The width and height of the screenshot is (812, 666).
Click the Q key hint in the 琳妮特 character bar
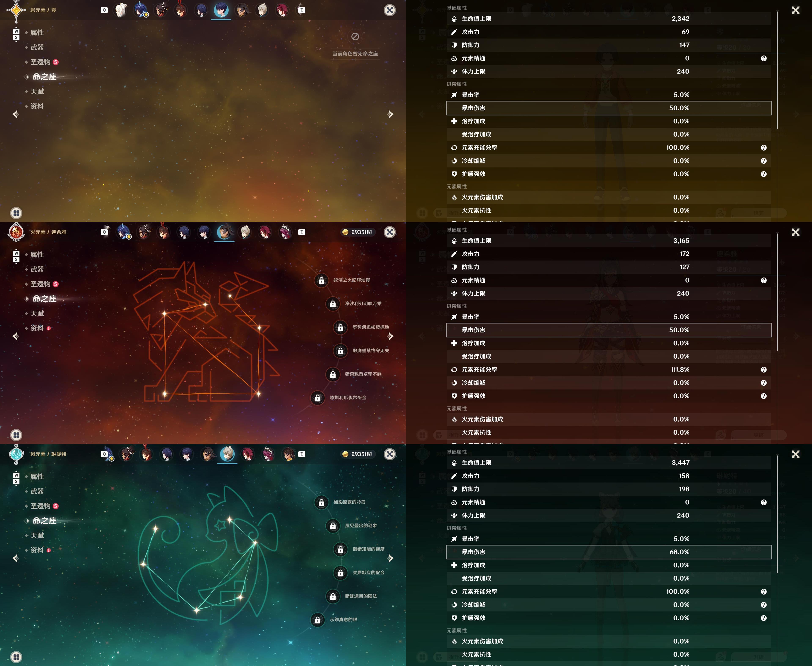click(x=104, y=454)
